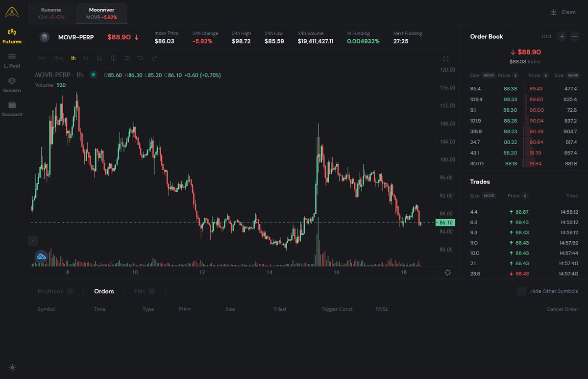Screen dimensions: 588x379
Task: Click the app logo at top left
Action: (12, 12)
